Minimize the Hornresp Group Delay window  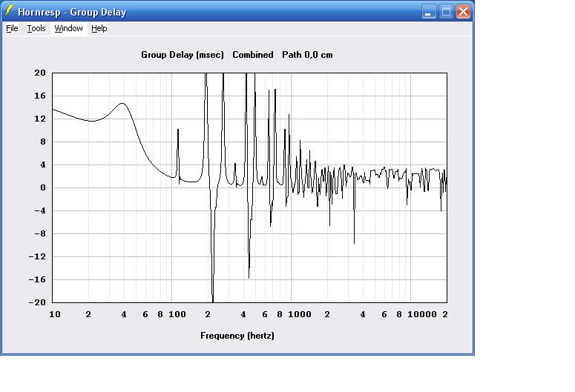click(x=428, y=12)
